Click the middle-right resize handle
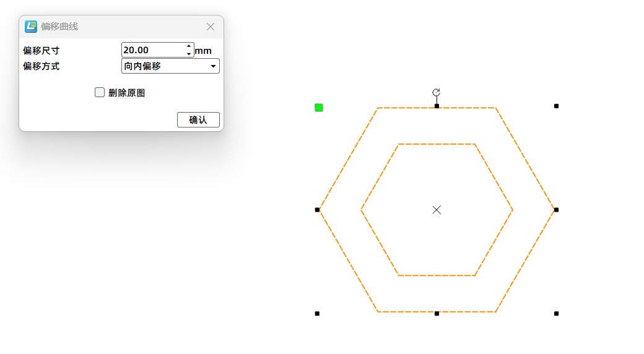This screenshot has height=354, width=644. tap(556, 210)
